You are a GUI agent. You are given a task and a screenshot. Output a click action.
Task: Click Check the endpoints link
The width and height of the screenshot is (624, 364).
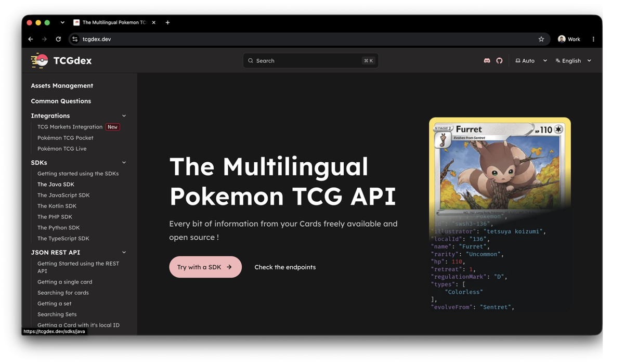point(285,267)
